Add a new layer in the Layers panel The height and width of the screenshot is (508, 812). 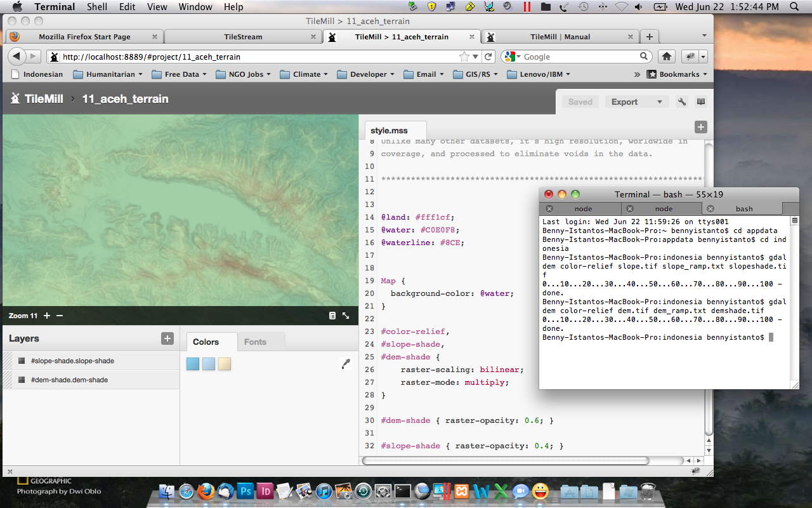click(x=167, y=338)
